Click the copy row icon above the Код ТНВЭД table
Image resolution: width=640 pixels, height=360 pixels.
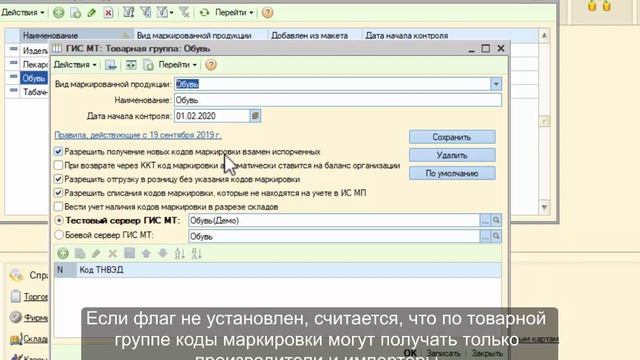80,253
